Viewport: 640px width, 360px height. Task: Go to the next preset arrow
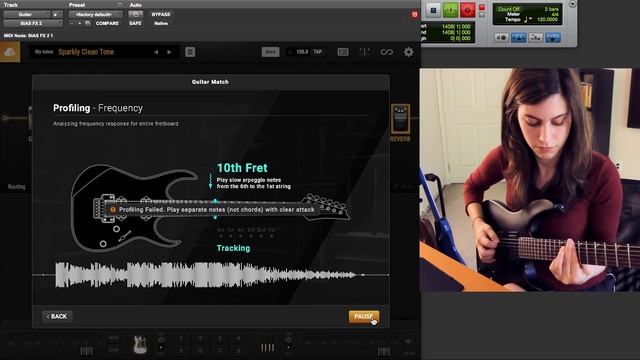(169, 52)
